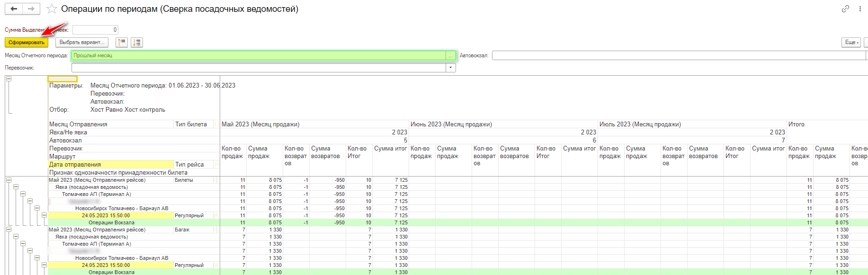Click the copy link icon
Screen dimensions: 868x275
pyautogui.click(x=845, y=9)
